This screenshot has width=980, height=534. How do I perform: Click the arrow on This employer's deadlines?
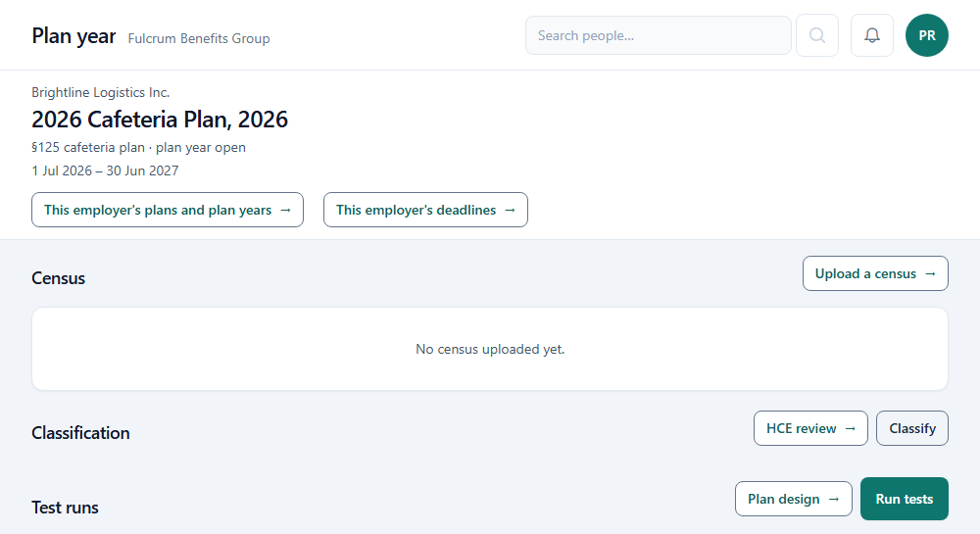[x=510, y=210]
